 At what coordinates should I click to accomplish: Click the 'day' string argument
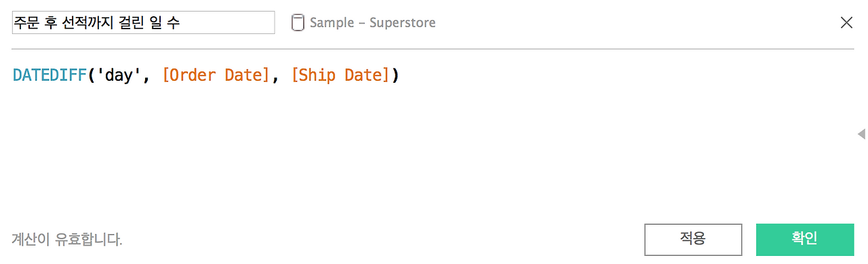click(118, 75)
